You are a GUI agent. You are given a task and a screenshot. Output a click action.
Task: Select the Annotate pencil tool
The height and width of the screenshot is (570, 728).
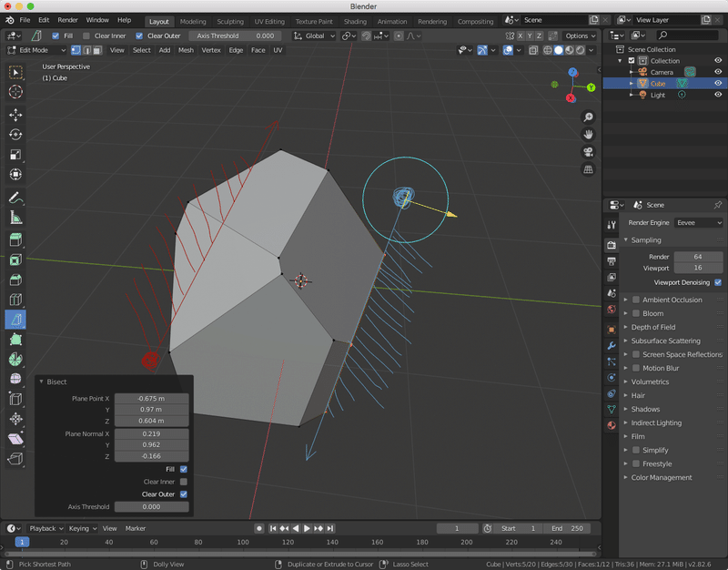pos(15,198)
